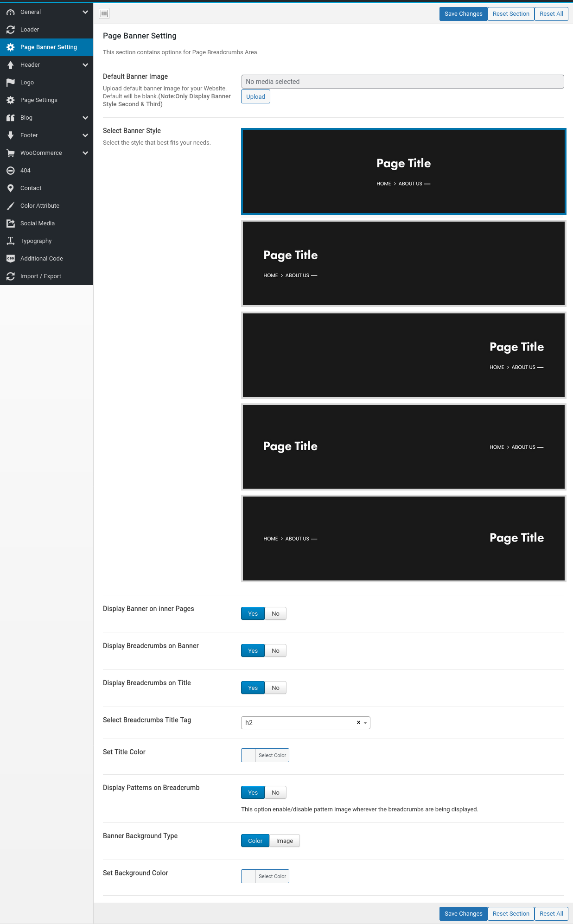The width and height of the screenshot is (573, 924).
Task: Click Upload for Default Banner Image
Action: point(255,96)
